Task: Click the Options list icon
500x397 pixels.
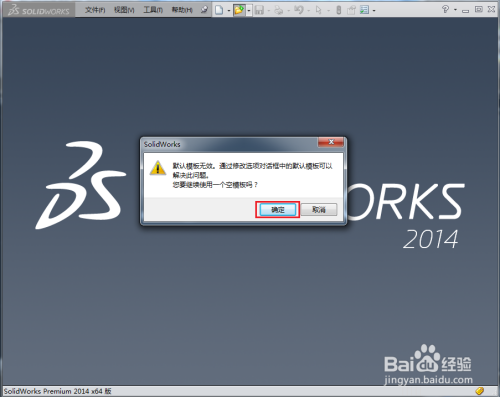Action: pos(364,10)
